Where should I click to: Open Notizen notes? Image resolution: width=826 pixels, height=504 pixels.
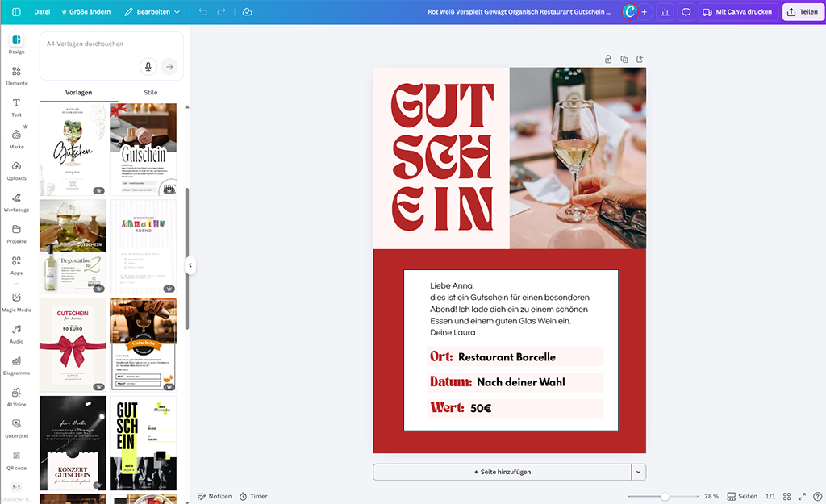[215, 496]
